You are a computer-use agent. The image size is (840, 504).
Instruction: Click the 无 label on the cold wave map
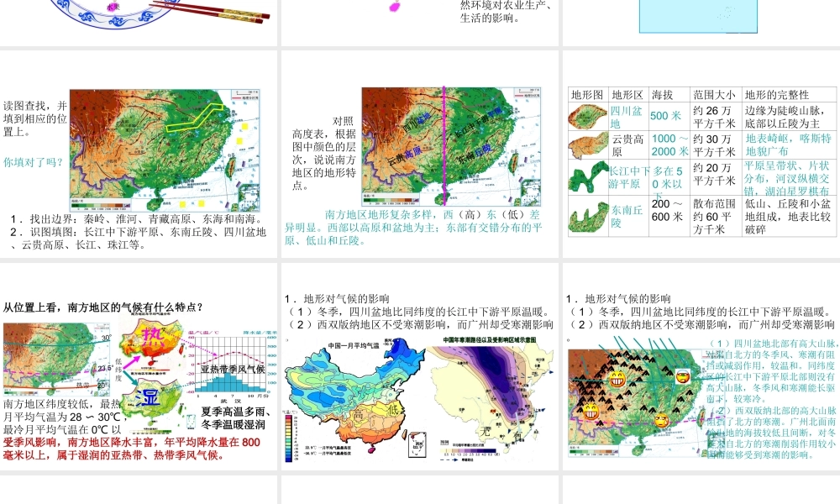click(486, 431)
